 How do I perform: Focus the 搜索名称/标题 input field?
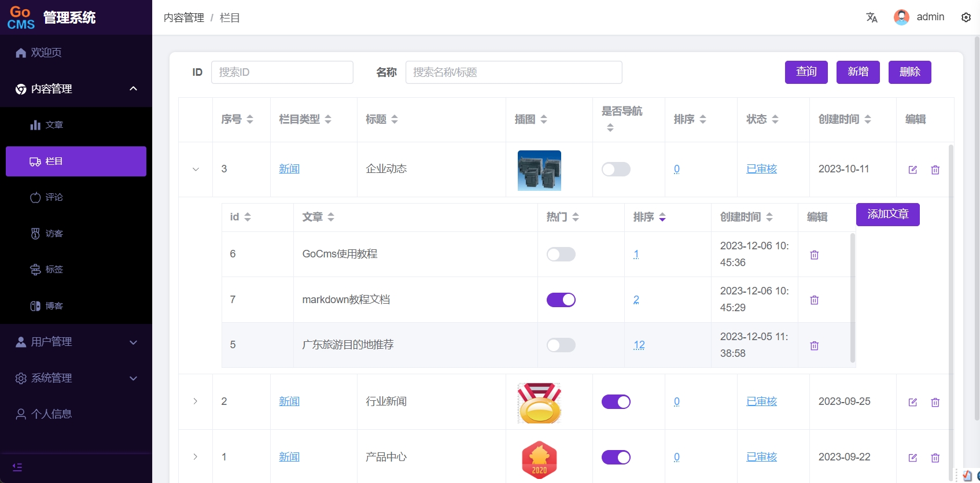(x=513, y=72)
